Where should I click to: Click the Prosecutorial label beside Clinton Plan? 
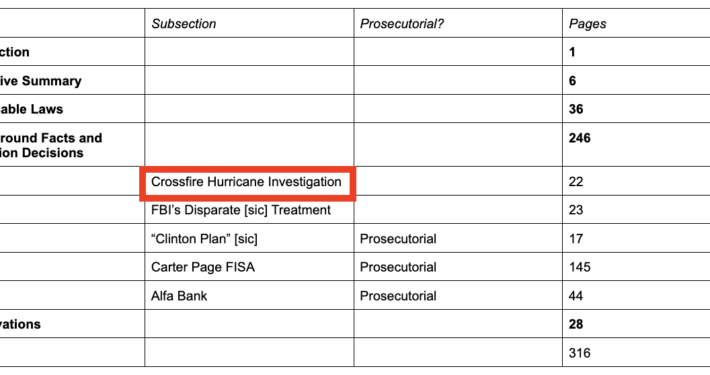pyautogui.click(x=398, y=239)
